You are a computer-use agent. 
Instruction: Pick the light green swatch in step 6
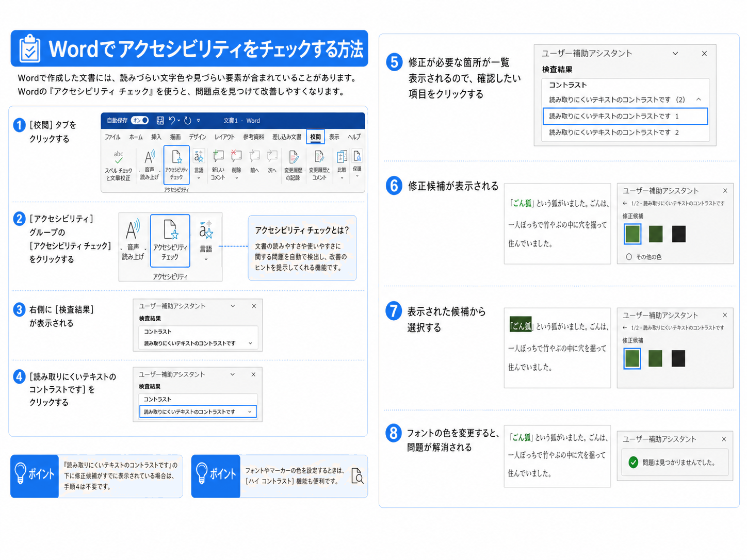pyautogui.click(x=632, y=234)
